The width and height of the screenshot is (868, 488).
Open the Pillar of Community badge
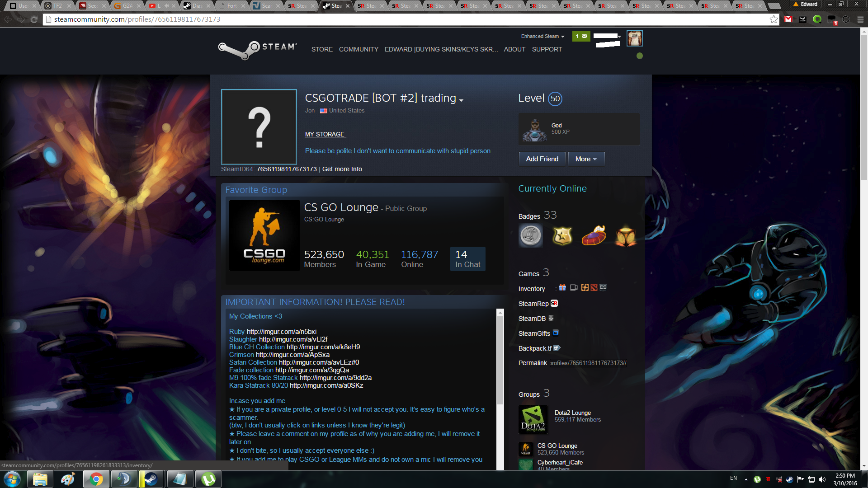point(531,235)
